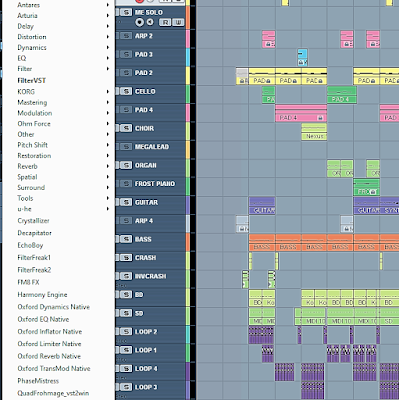Solo the CELLO track

pyautogui.click(x=126, y=91)
